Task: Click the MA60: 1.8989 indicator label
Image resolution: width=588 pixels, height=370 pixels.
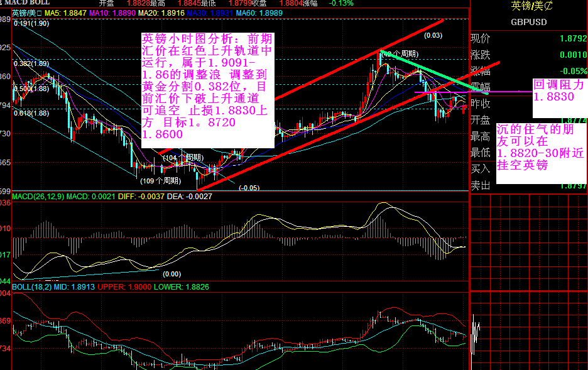Action: 259,13
